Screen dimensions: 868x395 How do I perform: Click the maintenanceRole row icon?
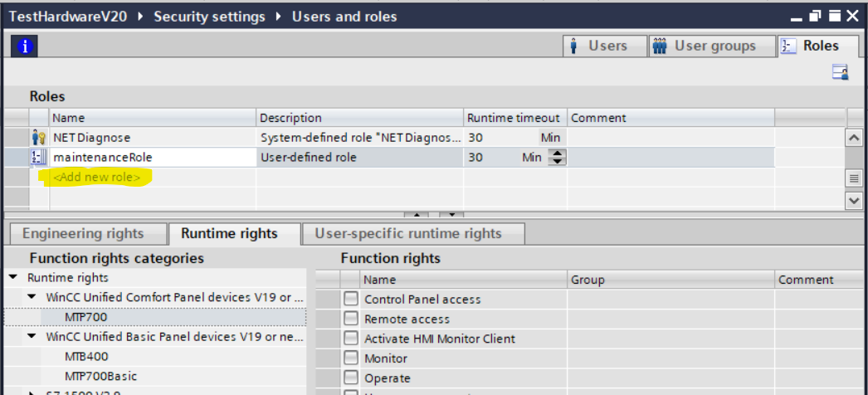coord(38,157)
